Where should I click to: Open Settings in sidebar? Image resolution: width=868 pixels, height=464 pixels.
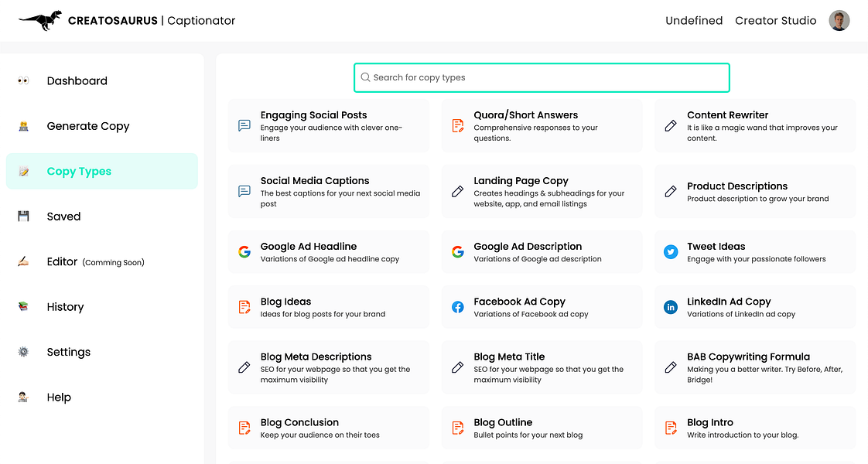tap(102, 352)
